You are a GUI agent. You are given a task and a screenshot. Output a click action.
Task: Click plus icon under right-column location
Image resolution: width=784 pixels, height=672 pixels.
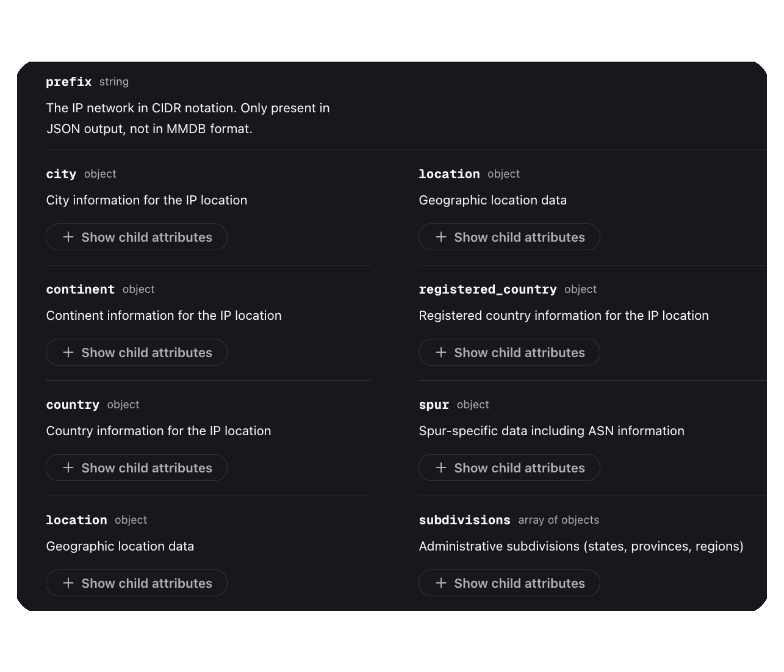[441, 237]
